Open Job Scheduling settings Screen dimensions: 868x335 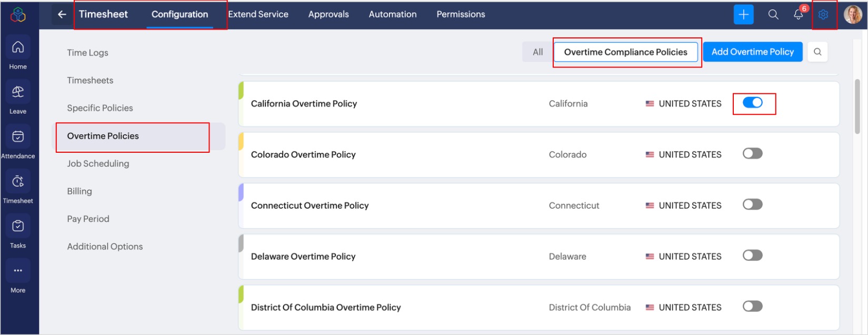coord(98,163)
